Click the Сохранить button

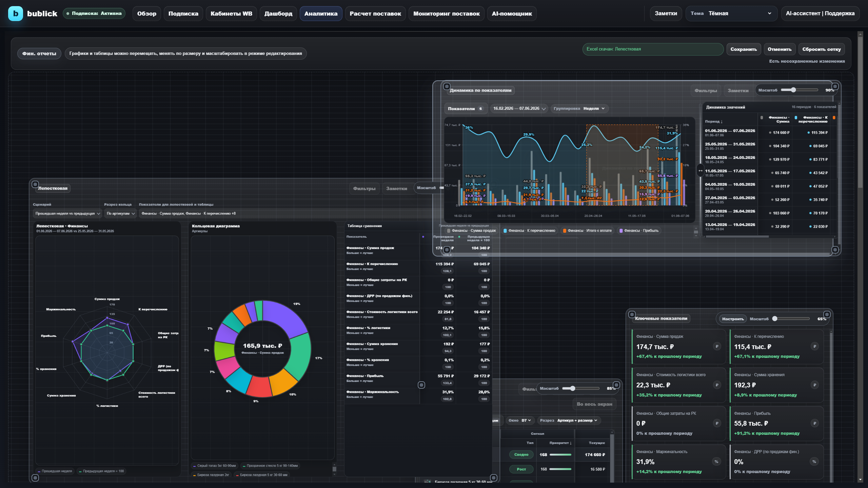(x=744, y=49)
